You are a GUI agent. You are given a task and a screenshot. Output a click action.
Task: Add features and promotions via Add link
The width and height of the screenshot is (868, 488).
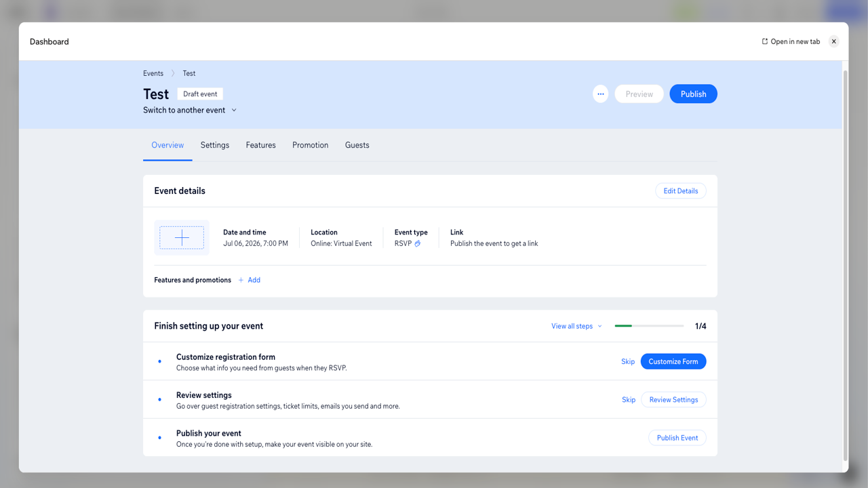(x=250, y=280)
